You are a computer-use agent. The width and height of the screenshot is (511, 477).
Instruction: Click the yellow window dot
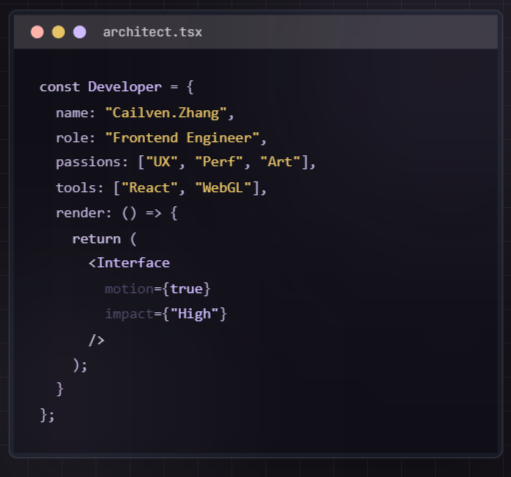tap(58, 32)
